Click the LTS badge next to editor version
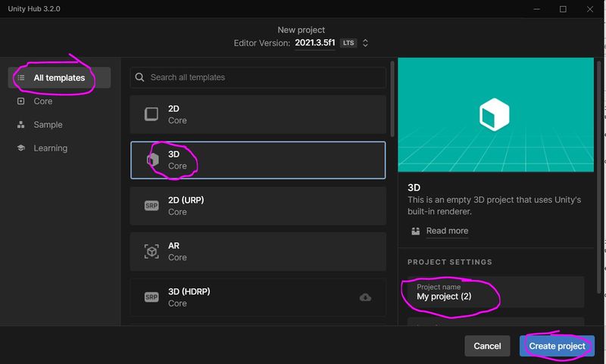 pos(348,43)
